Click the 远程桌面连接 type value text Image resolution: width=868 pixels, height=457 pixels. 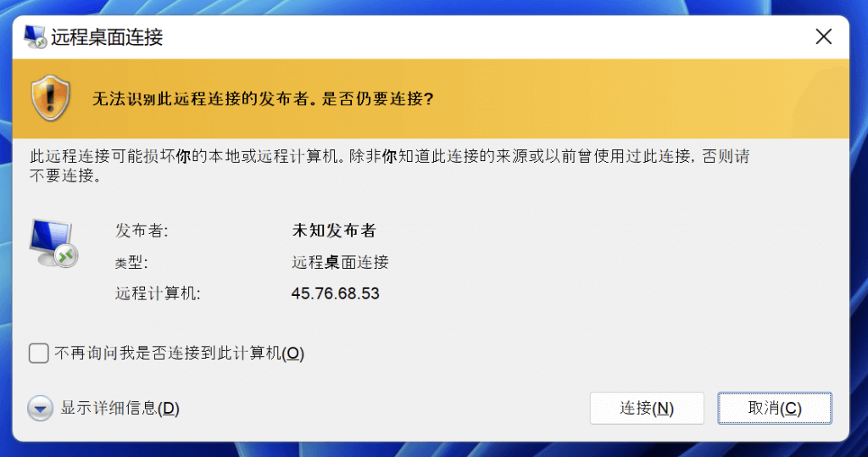click(x=339, y=263)
